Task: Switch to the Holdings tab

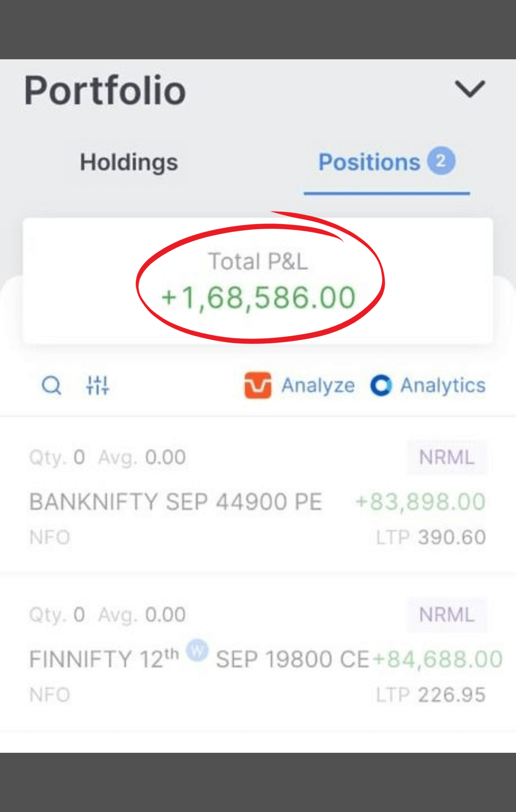Action: pyautogui.click(x=129, y=162)
